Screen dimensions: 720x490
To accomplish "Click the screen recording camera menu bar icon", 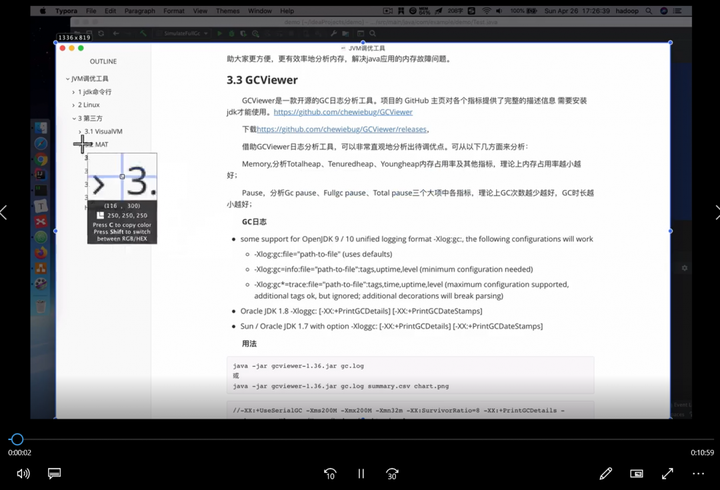I will pyautogui.click(x=388, y=11).
